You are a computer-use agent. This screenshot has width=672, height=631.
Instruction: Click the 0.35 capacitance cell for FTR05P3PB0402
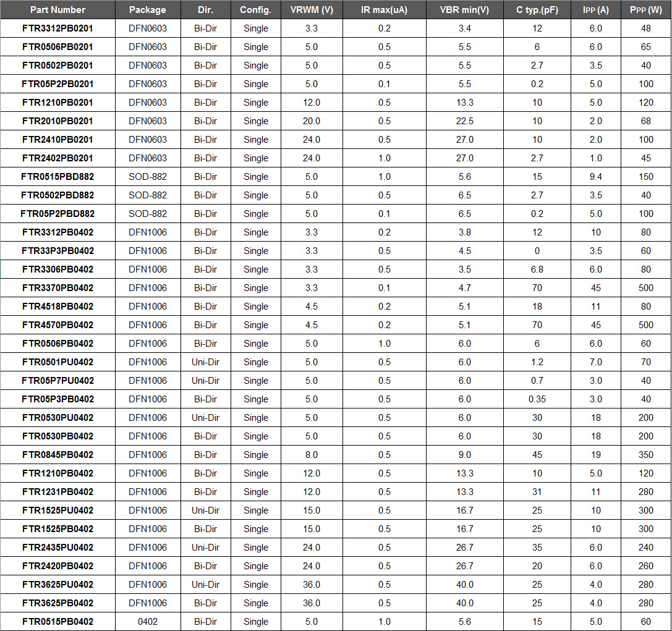point(537,399)
